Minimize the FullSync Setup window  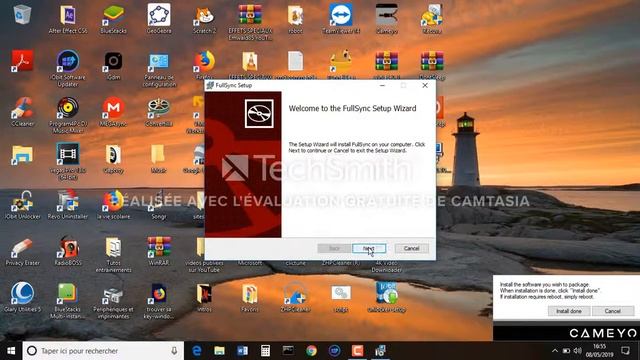click(x=382, y=85)
